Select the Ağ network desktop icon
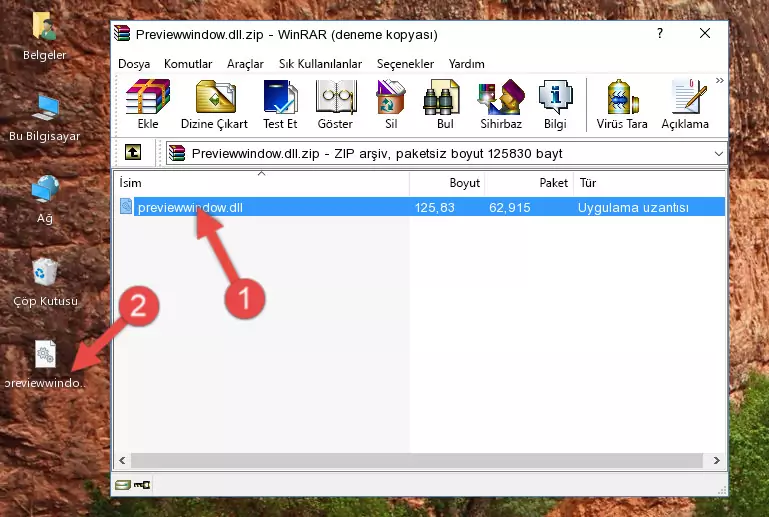Screen dimensions: 769x517 coord(45,200)
